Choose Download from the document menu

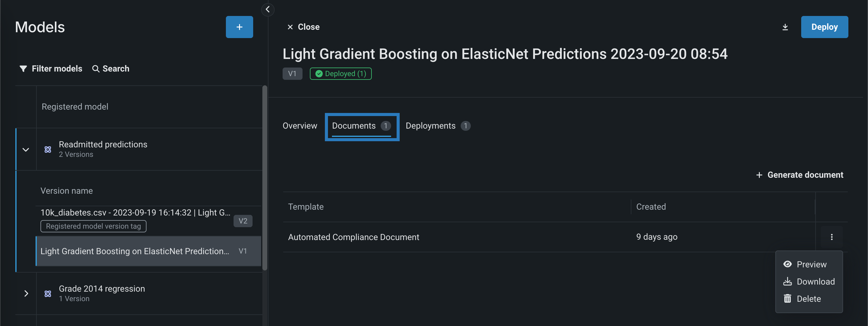pos(815,281)
